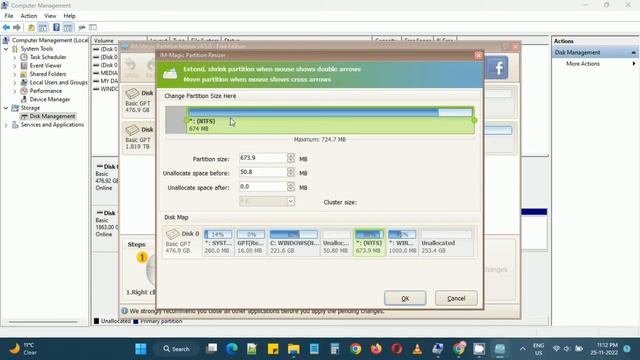Click the Performance icon in tree
Viewport: 640px width, 360px height.
(24, 91)
